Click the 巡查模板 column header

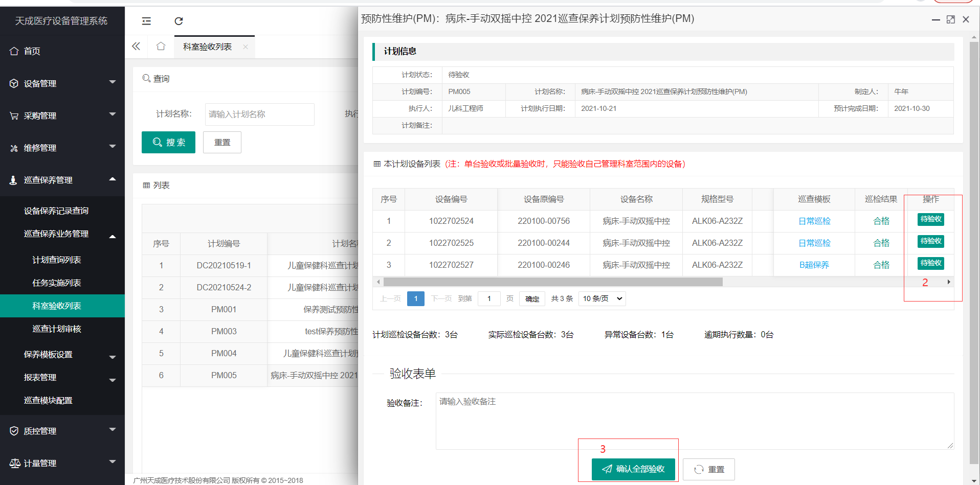tap(814, 199)
